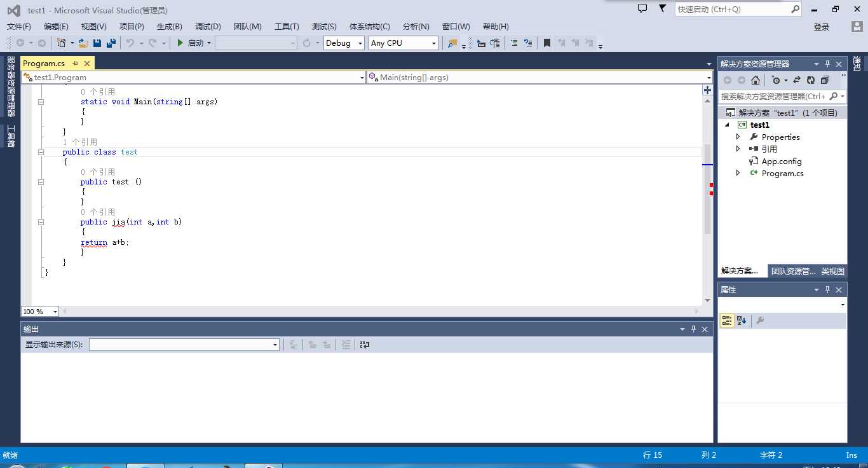This screenshot has width=868, height=468.
Task: Open the 编辑(E) menu
Action: click(56, 26)
